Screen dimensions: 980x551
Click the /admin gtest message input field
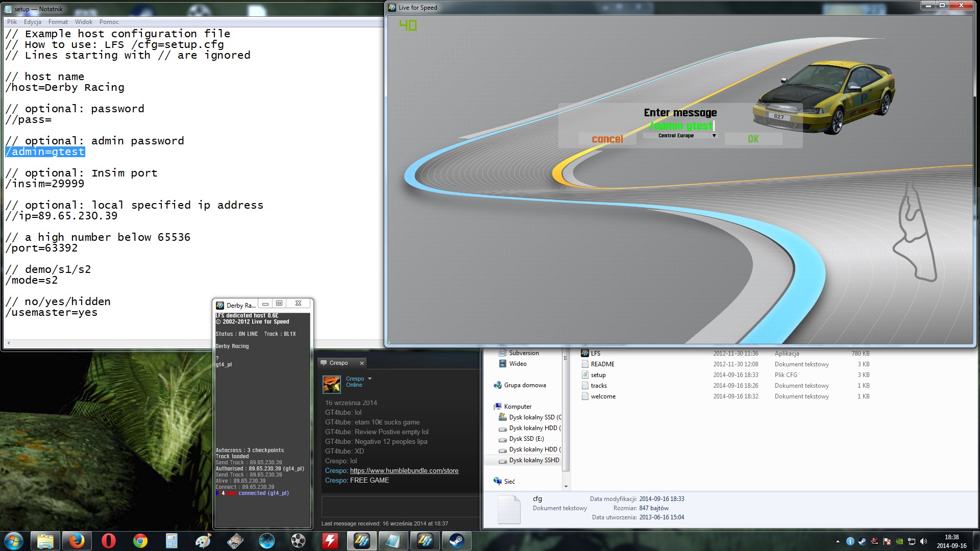pos(681,126)
